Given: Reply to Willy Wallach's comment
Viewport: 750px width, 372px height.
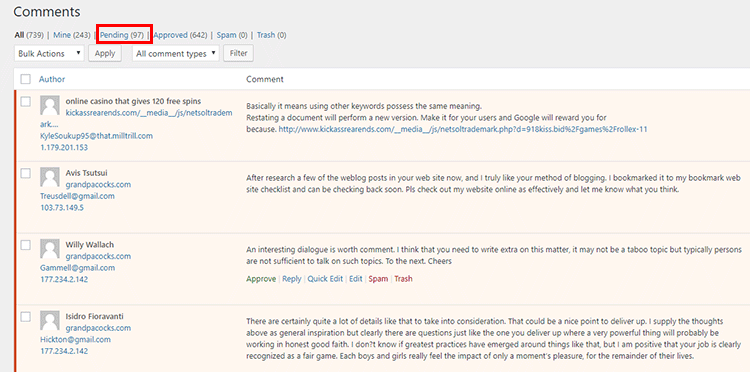Looking at the screenshot, I should [x=292, y=279].
